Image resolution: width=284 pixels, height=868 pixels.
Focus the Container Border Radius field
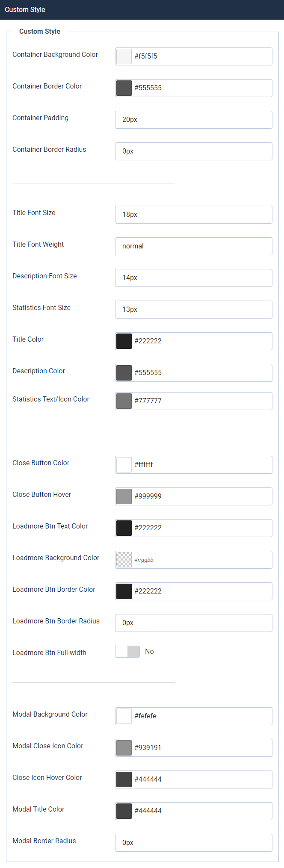tap(193, 151)
